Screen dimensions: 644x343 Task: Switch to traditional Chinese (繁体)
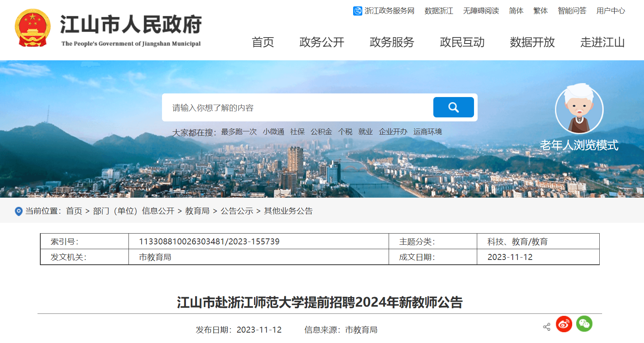[540, 11]
